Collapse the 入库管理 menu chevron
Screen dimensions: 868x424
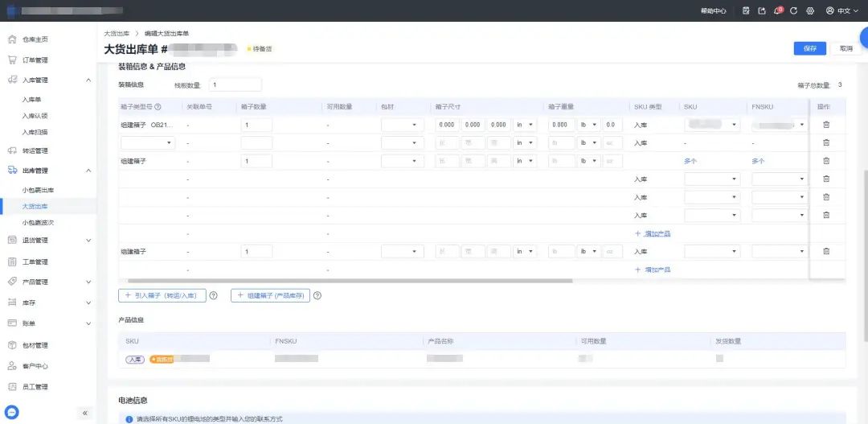coord(88,80)
